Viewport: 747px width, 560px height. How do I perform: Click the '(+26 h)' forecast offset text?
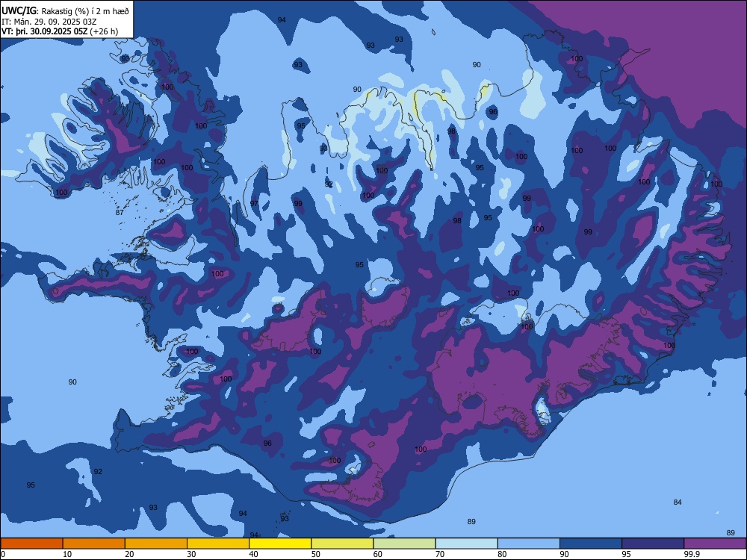click(104, 31)
